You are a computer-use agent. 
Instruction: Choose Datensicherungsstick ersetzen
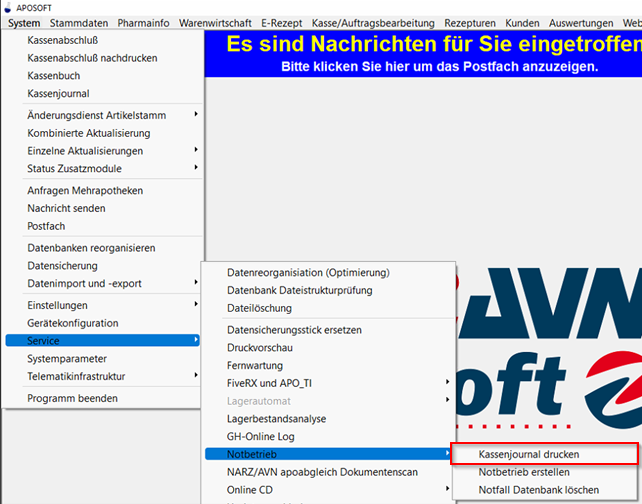[x=328, y=330]
